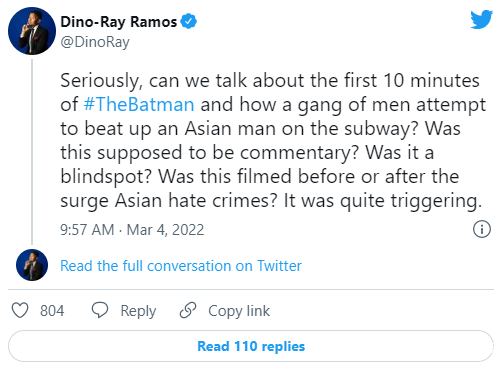
Task: Click the 9:57 AM Mar 4, 2022 timestamp
Action: click(x=132, y=230)
